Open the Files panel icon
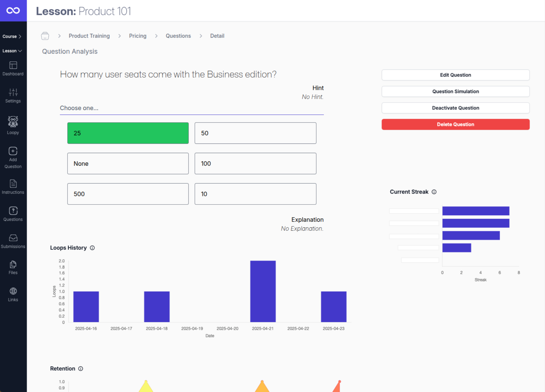Screen dimensions: 545x392 [x=13, y=264]
